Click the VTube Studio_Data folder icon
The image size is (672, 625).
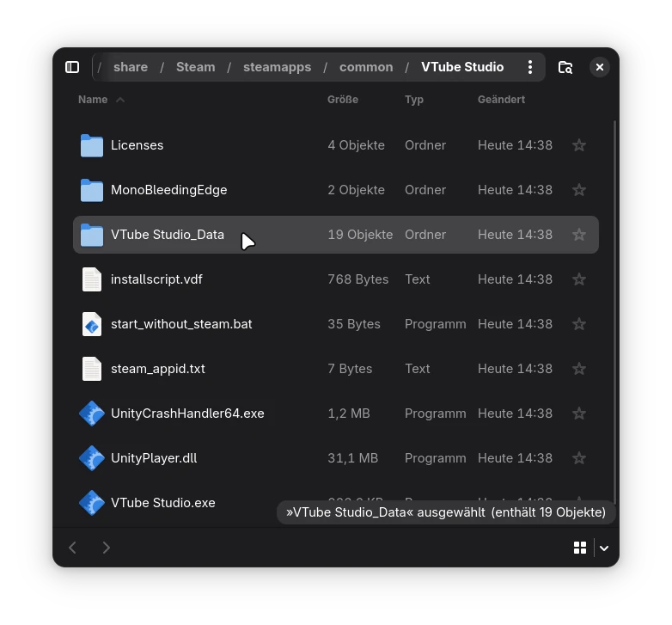(92, 235)
